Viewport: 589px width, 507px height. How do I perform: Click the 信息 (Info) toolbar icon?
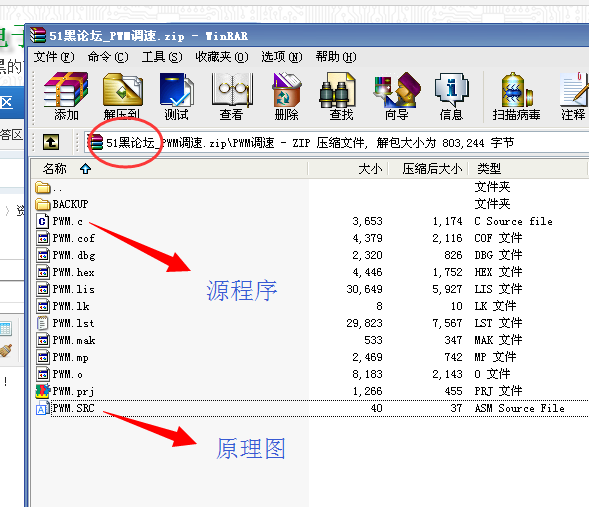[452, 90]
